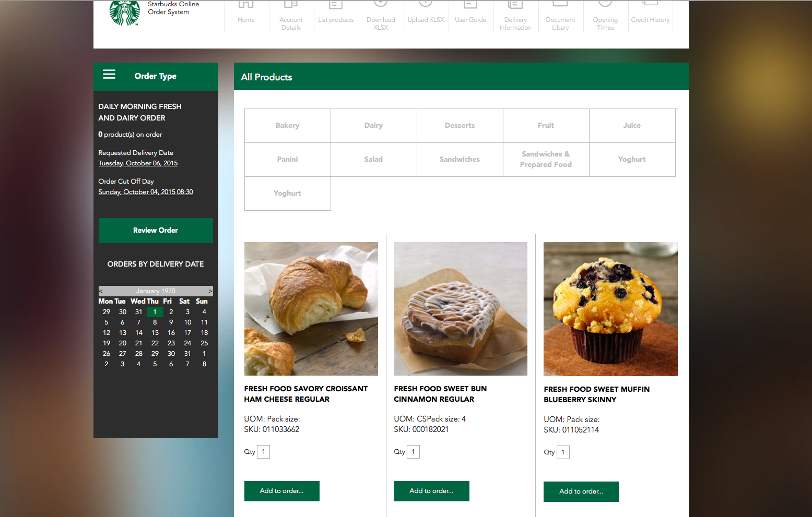Open Credit History
The width and height of the screenshot is (812, 517).
(x=650, y=16)
